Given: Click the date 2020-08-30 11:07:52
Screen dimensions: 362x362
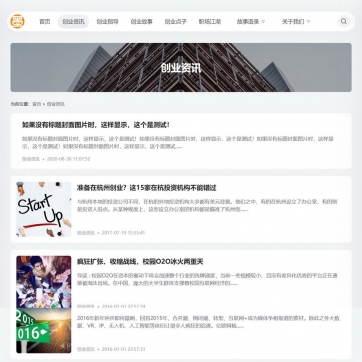Looking at the screenshot, I should click(68, 159).
